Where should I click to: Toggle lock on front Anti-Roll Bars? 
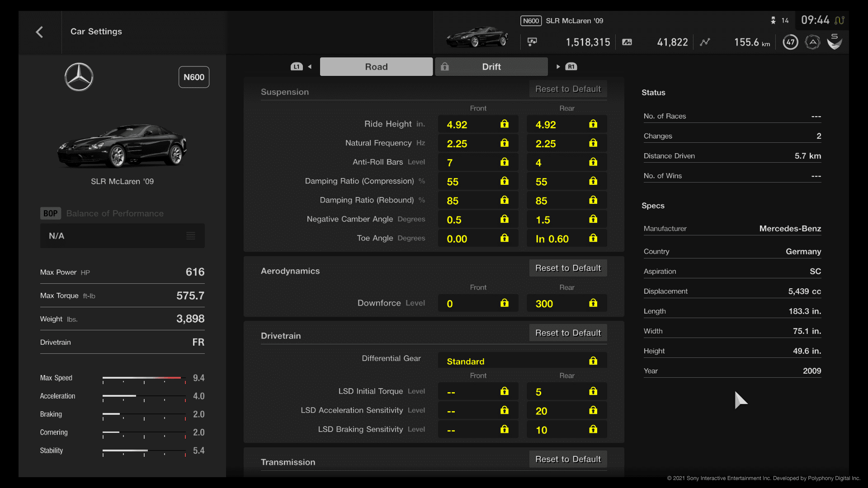pyautogui.click(x=505, y=162)
